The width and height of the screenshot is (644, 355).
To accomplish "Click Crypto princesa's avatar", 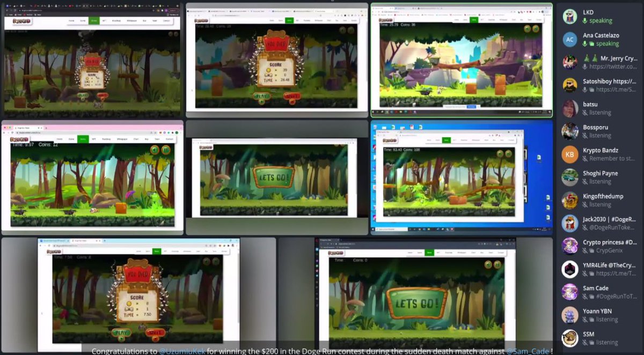I will point(570,246).
